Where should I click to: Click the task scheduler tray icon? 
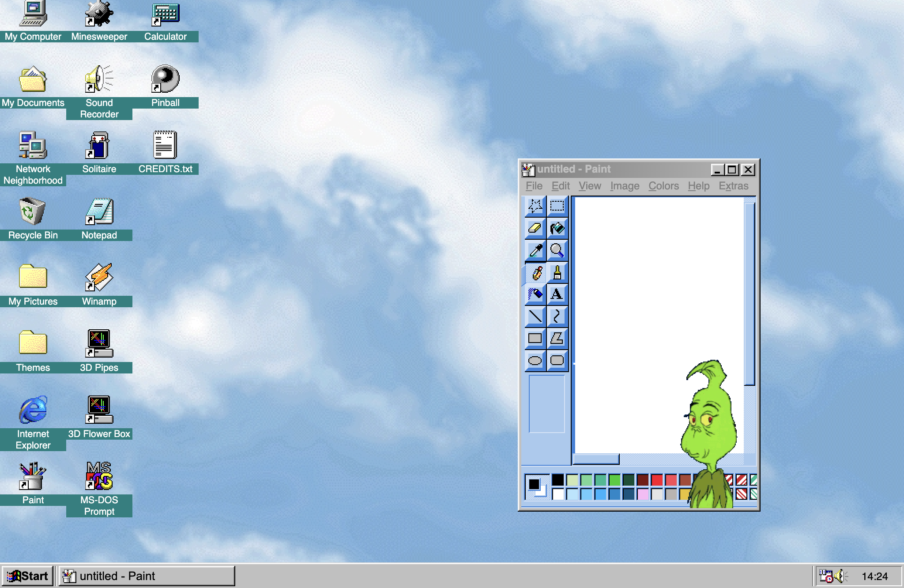click(x=826, y=576)
